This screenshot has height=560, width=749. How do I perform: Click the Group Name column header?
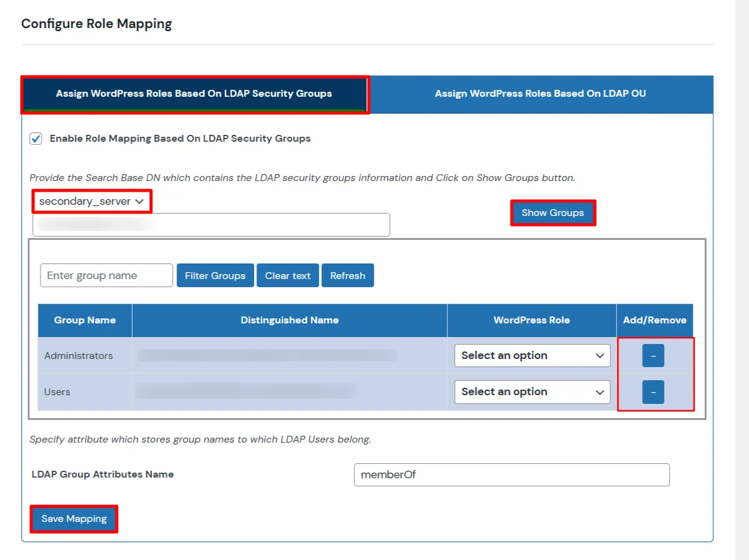coord(84,320)
